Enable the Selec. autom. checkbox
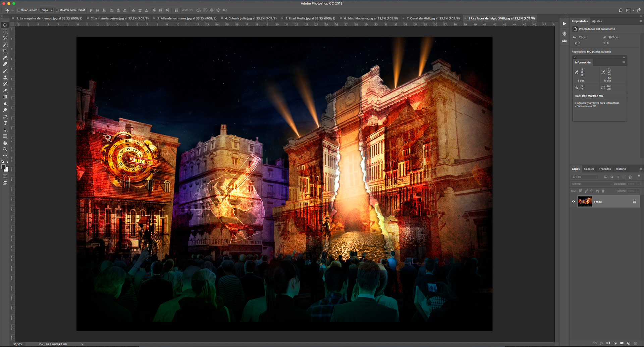 tap(19, 10)
